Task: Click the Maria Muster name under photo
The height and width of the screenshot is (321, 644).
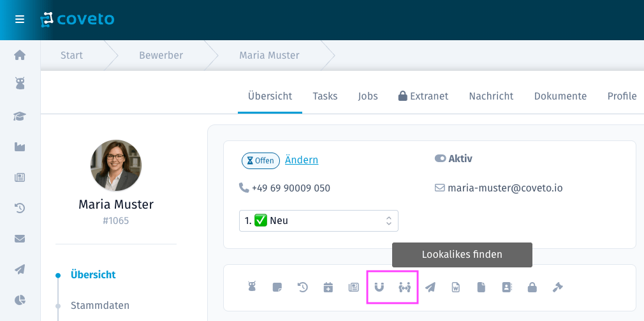Action: (x=116, y=204)
